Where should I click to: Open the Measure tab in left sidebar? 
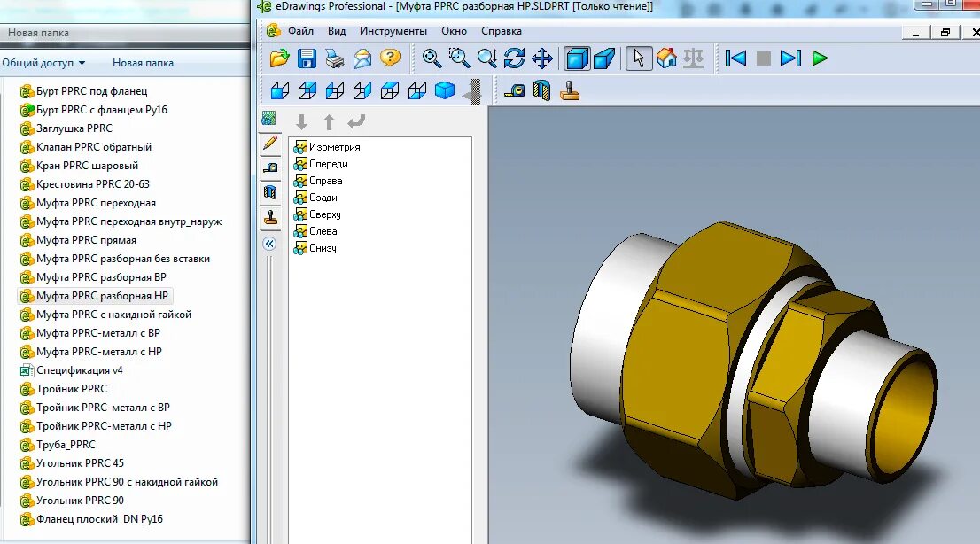(x=270, y=167)
